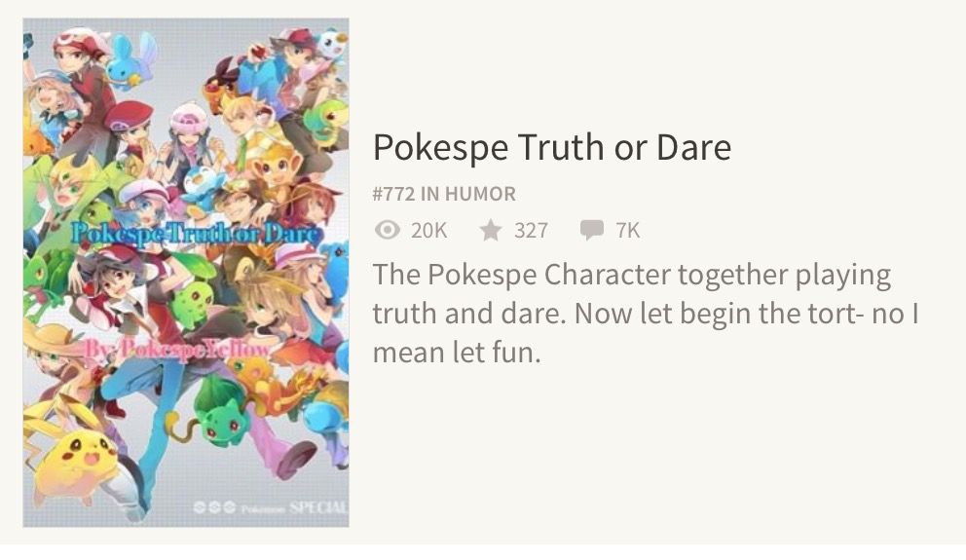Click the 327 votes count
Viewport: 966px width, 560px height.
click(531, 231)
